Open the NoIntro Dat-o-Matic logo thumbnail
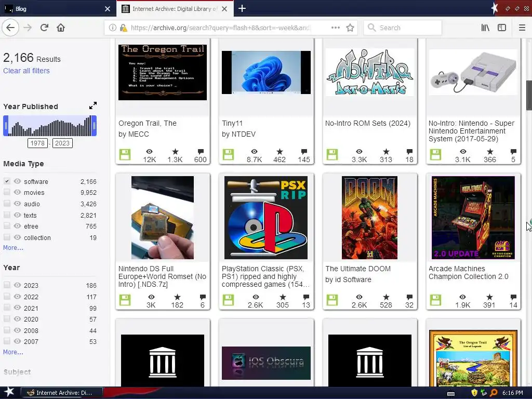The image size is (532, 399). (x=370, y=72)
